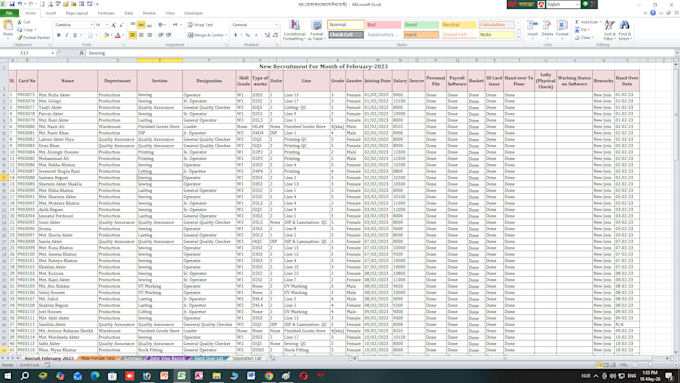The width and height of the screenshot is (680, 383).
Task: Toggle Bold formatting
Action: [x=59, y=35]
